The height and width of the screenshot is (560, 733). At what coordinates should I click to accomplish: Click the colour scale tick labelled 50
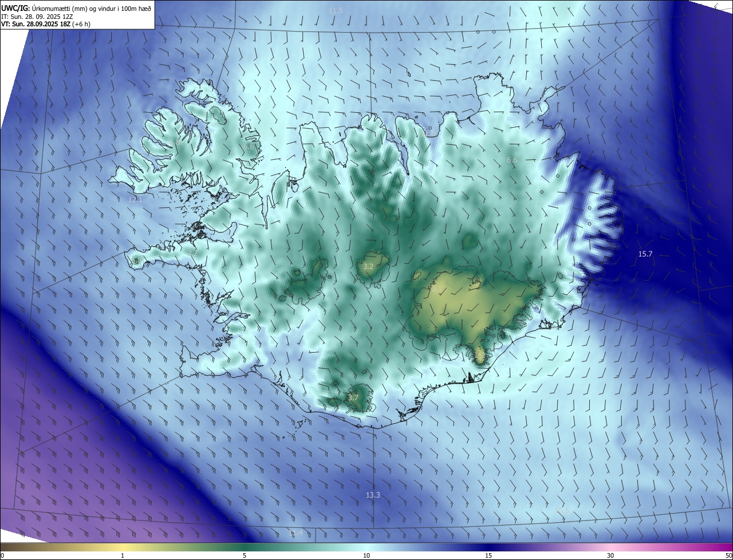(728, 555)
